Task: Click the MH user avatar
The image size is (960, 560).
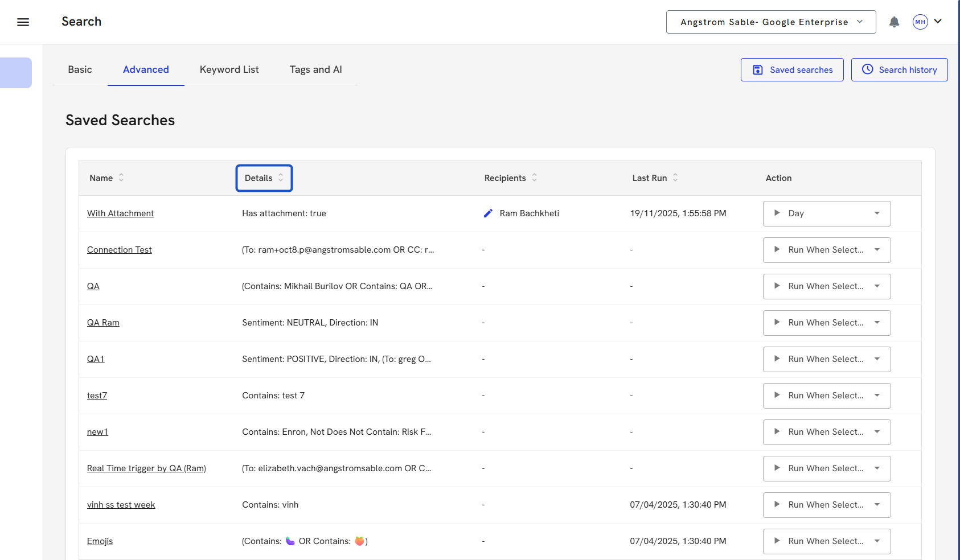Action: 920,22
